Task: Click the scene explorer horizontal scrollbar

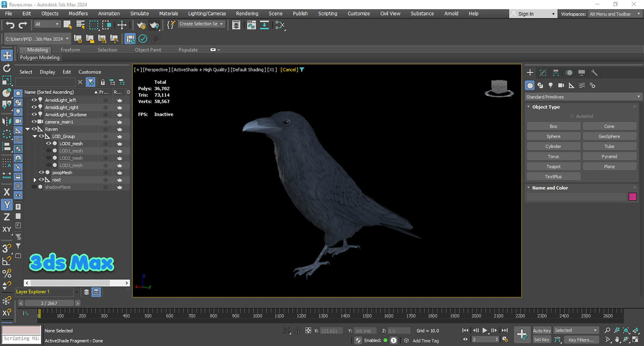Action: [70, 283]
